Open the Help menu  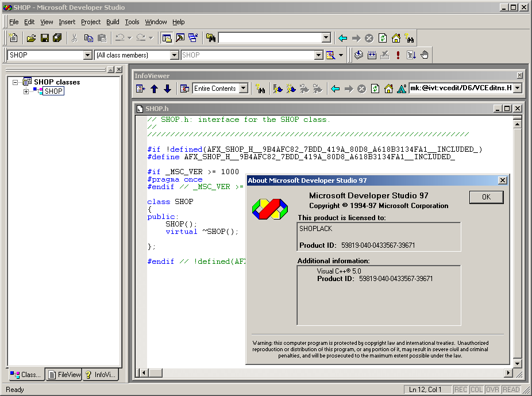click(x=179, y=22)
